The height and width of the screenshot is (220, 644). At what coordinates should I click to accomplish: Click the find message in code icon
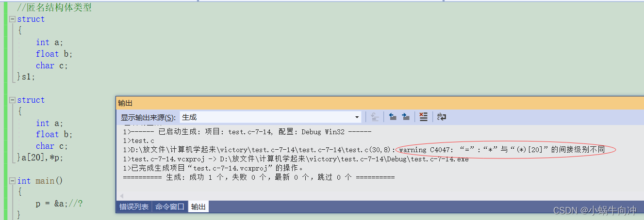(x=374, y=117)
